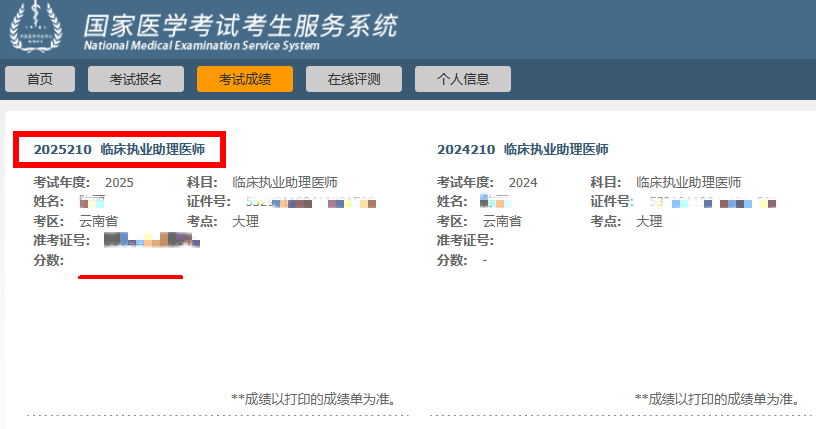Select 云南省 in the 2024 record
Viewport: 816px width, 429px height.
point(502,221)
